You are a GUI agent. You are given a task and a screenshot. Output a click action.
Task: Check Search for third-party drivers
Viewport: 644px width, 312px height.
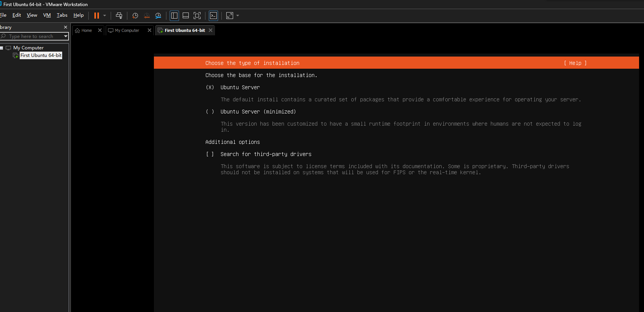210,154
